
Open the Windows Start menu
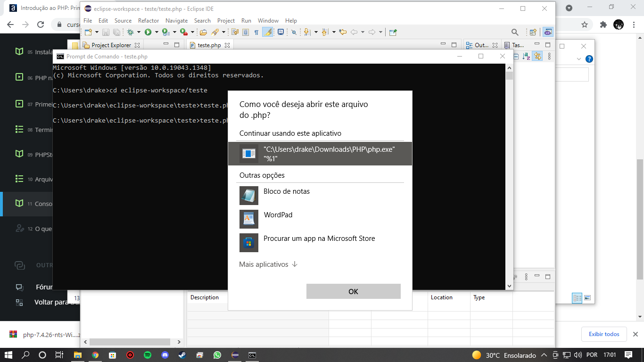[9, 355]
